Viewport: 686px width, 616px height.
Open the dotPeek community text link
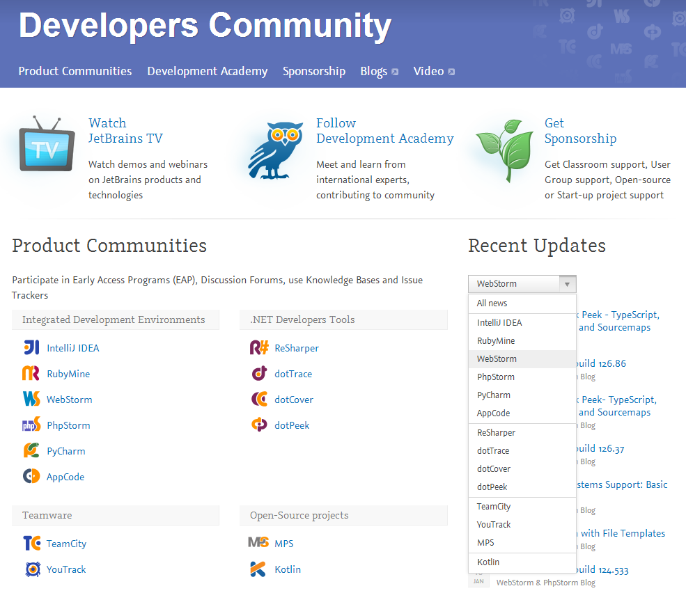click(292, 425)
